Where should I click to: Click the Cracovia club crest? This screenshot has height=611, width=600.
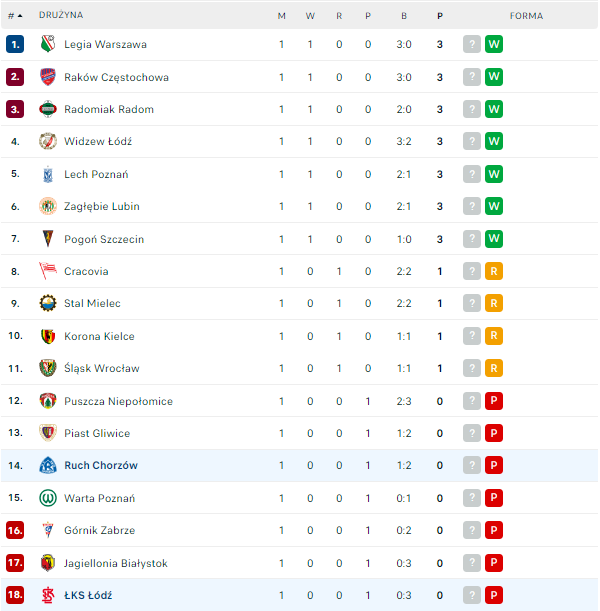[x=47, y=271]
